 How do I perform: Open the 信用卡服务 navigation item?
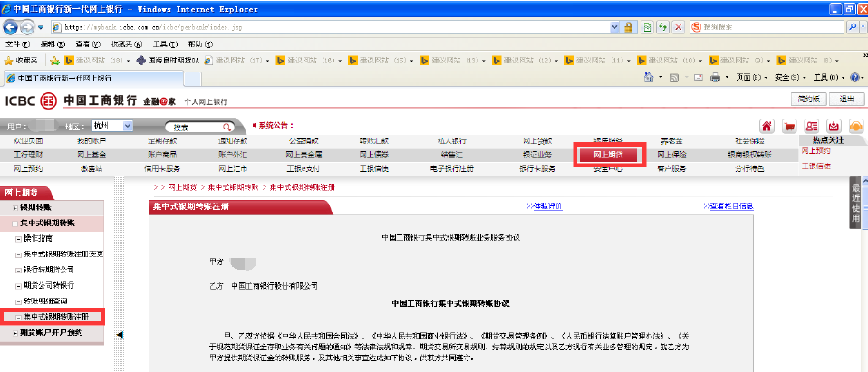(x=162, y=168)
